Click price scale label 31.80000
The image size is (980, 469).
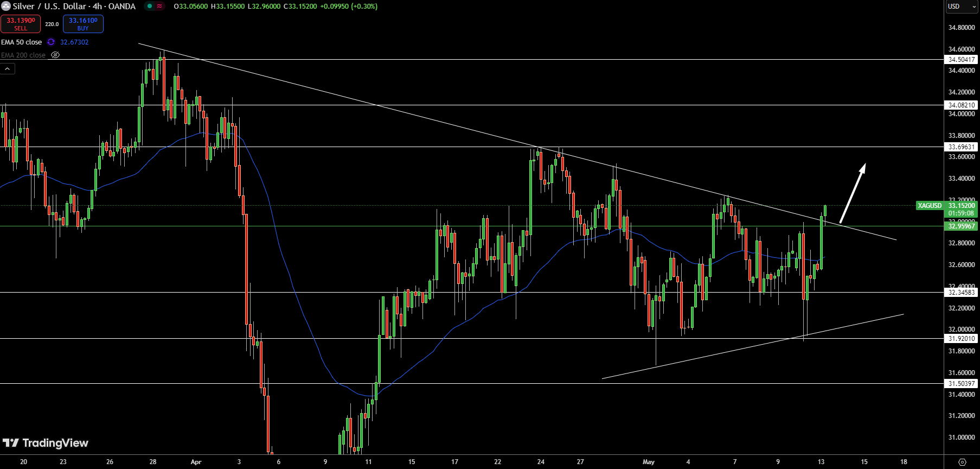tap(962, 351)
